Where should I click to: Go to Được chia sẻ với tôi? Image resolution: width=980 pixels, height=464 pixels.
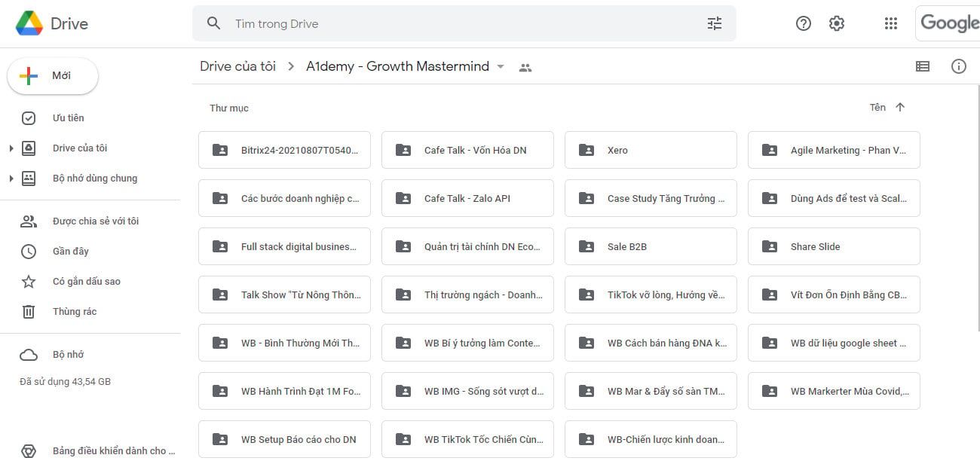click(95, 221)
